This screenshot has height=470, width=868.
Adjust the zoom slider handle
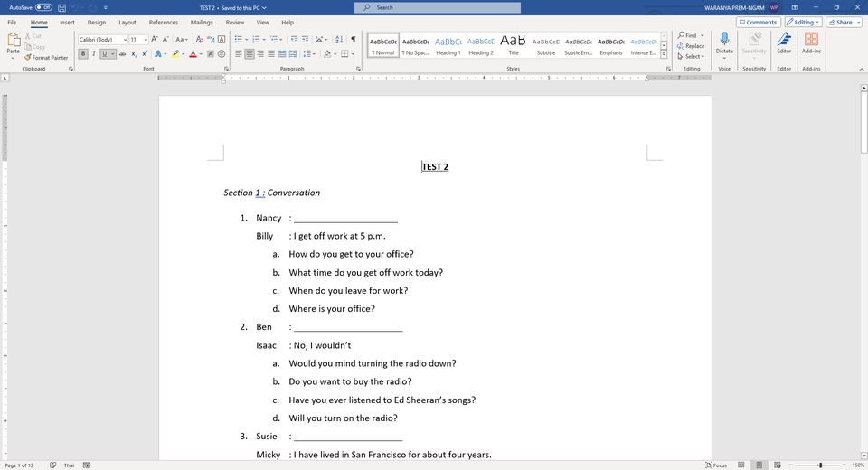coord(820,465)
